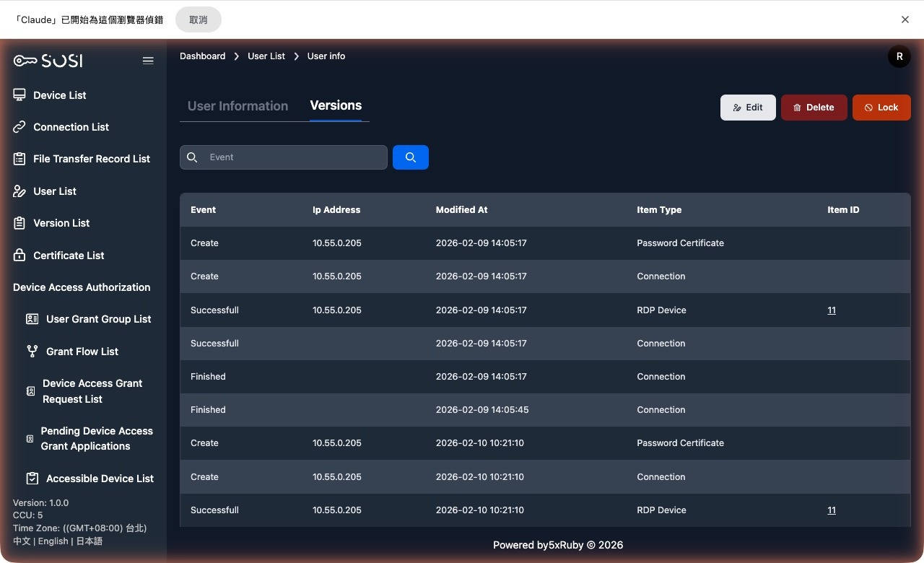The height and width of the screenshot is (563, 924).
Task: Click the File Transfer Record List icon
Action: pyautogui.click(x=19, y=159)
